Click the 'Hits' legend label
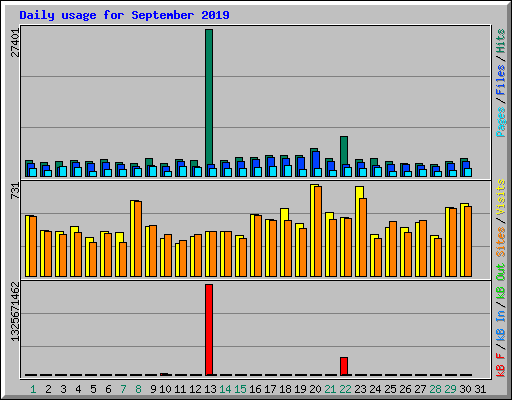Viewport: 512px width, 400px height. pos(500,41)
